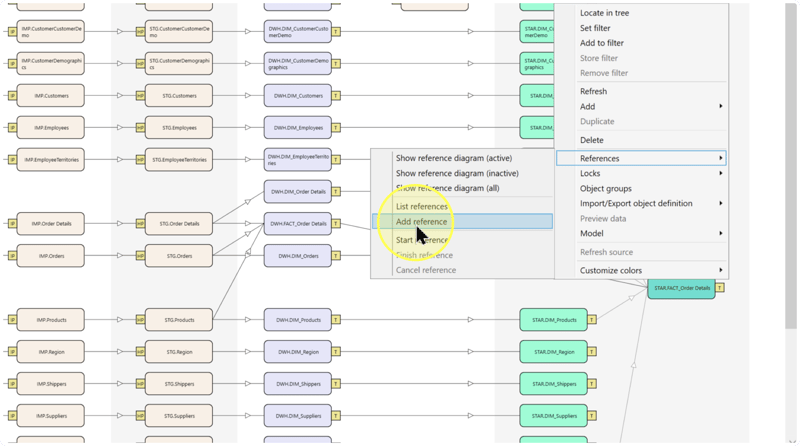Viewport: 800px width, 446px height.
Task: Select the IMP.Customers node
Action: click(51, 95)
